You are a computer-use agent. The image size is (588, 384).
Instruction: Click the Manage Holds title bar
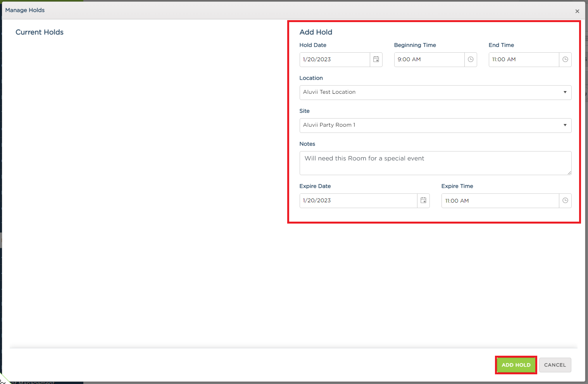point(25,10)
